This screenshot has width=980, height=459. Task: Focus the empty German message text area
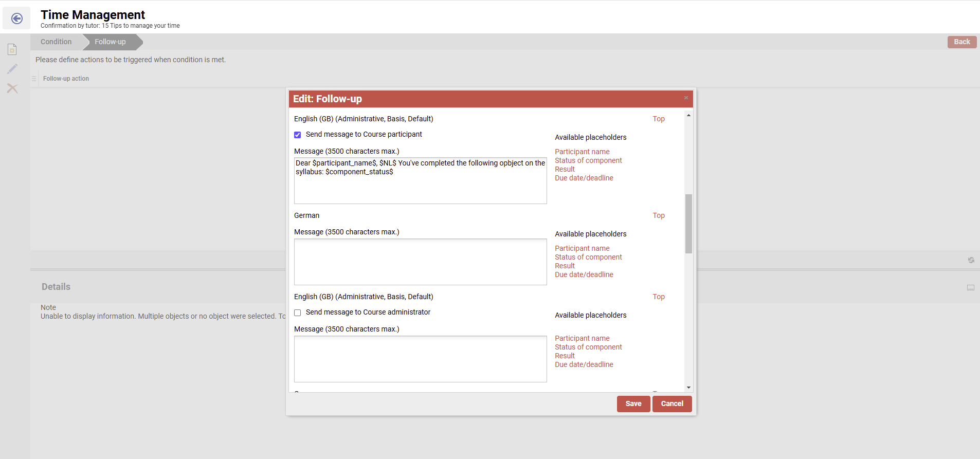coord(420,262)
